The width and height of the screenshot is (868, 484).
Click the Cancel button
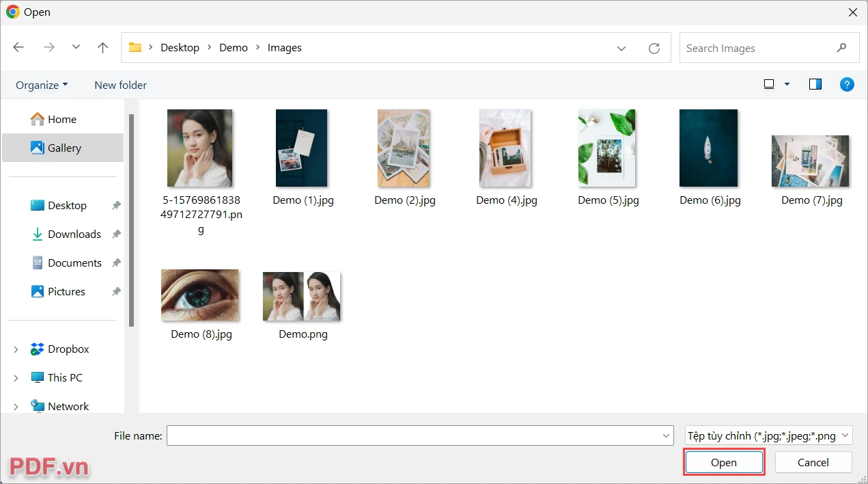point(813,462)
